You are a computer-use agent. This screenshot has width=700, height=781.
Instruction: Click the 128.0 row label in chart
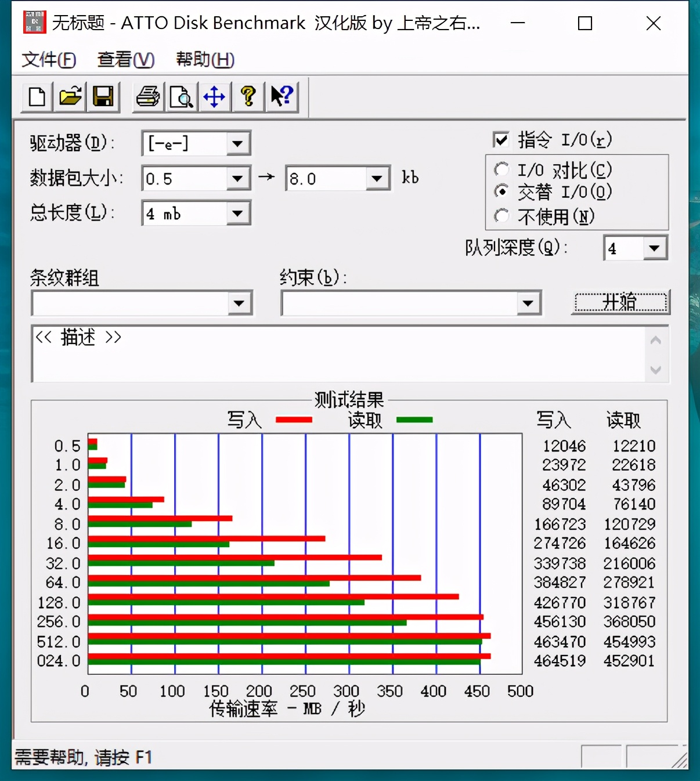click(x=59, y=602)
